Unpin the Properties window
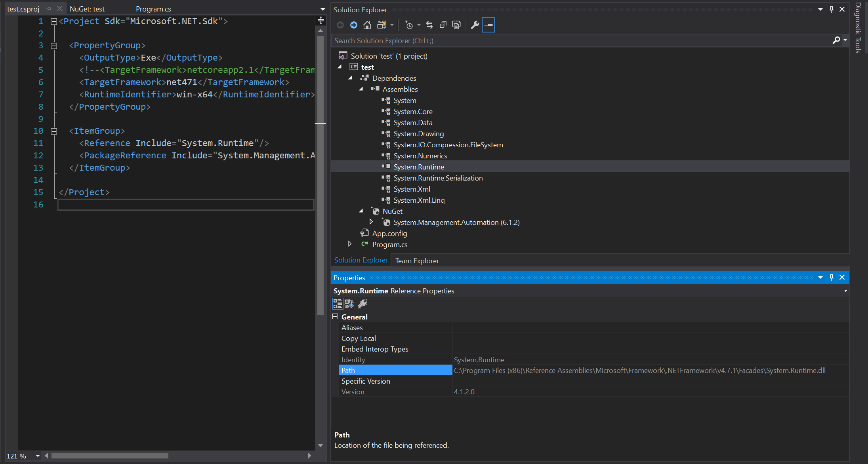This screenshot has width=868, height=464. (832, 277)
